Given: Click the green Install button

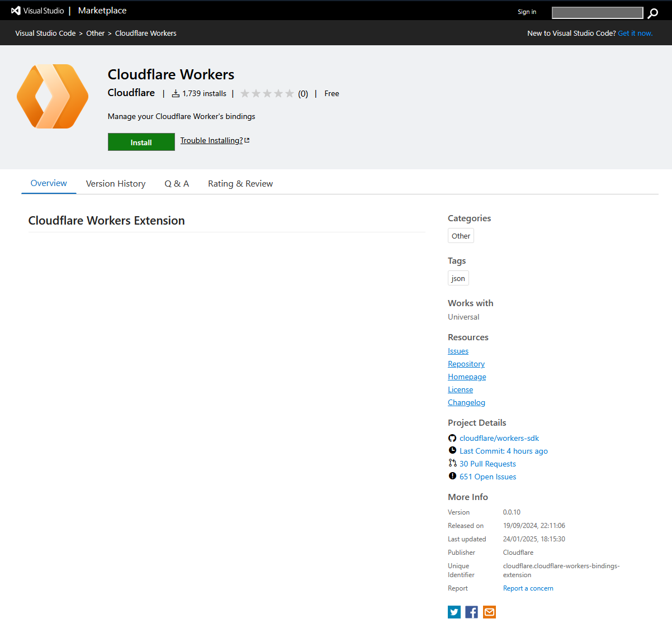Looking at the screenshot, I should [x=141, y=142].
